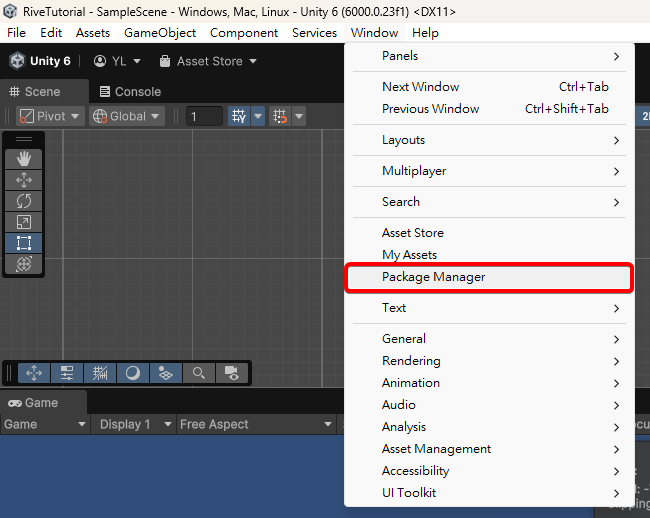The image size is (650, 518).
Task: Select the Rect tool
Action: (x=24, y=243)
